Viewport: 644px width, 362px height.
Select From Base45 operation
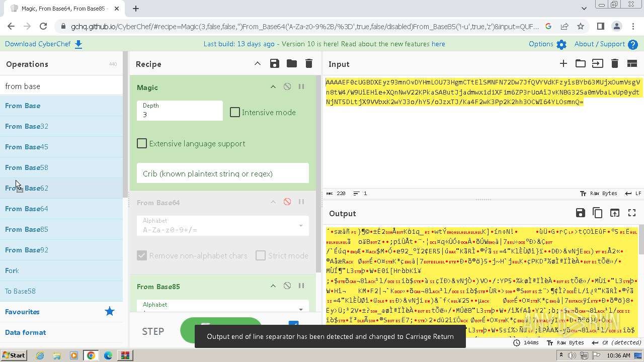[61, 147]
